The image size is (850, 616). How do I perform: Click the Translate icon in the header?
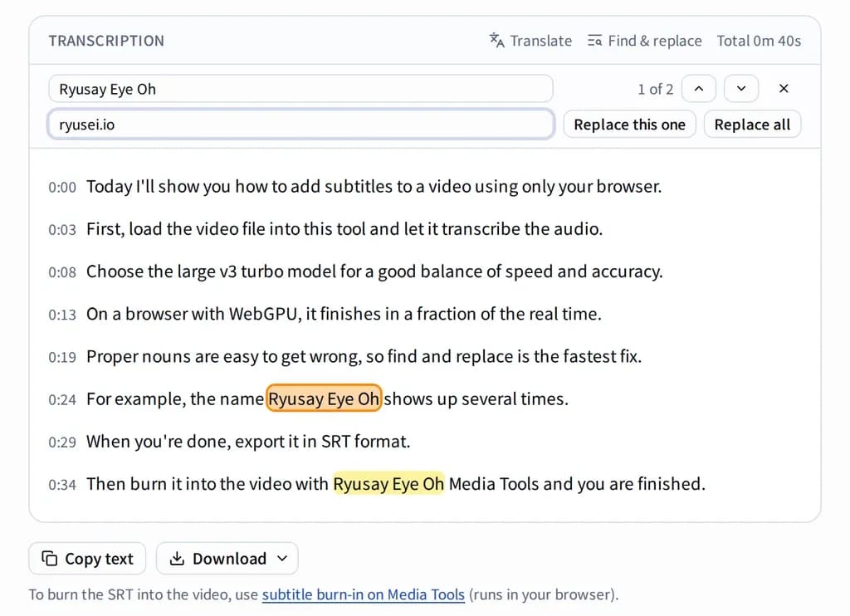[496, 41]
